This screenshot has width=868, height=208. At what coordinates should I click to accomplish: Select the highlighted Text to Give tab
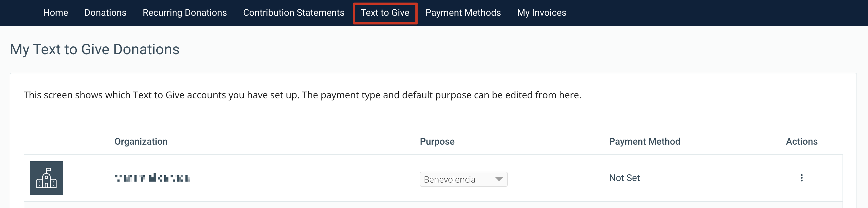tap(385, 13)
